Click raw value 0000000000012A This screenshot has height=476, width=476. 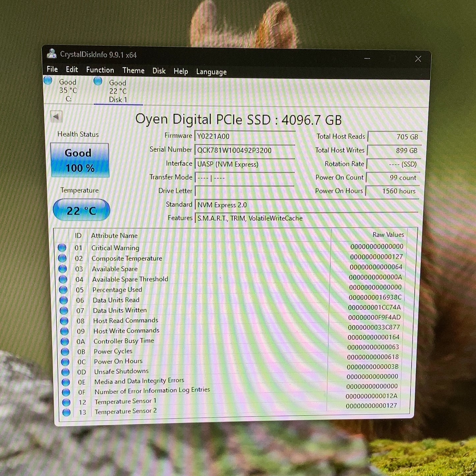[372, 396]
